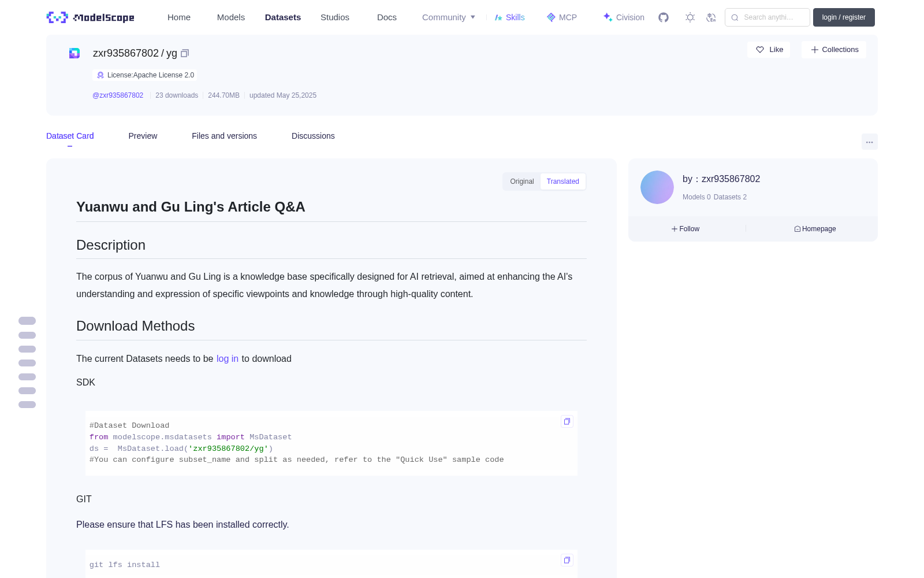Image resolution: width=924 pixels, height=578 pixels.
Task: Copy the SDK dataset download code
Action: click(x=567, y=421)
